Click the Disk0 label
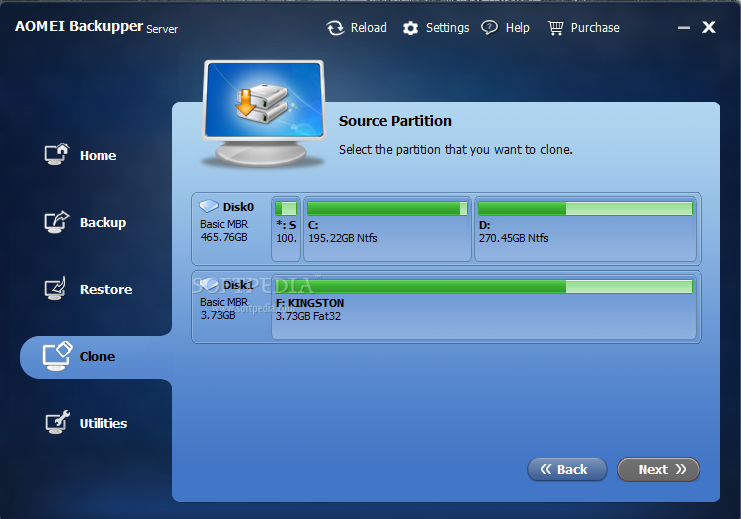Viewport: 741px width, 519px height. point(238,207)
